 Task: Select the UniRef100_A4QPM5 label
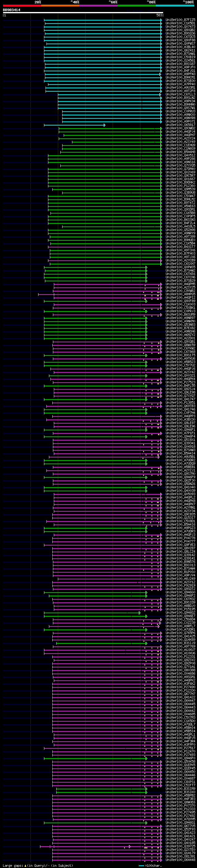pyautogui.click(x=180, y=285)
